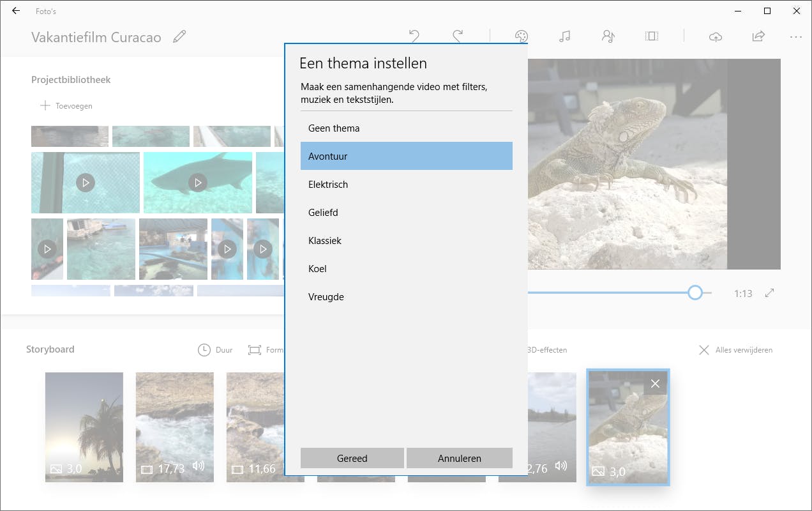
Task: Undo the last action
Action: (414, 36)
